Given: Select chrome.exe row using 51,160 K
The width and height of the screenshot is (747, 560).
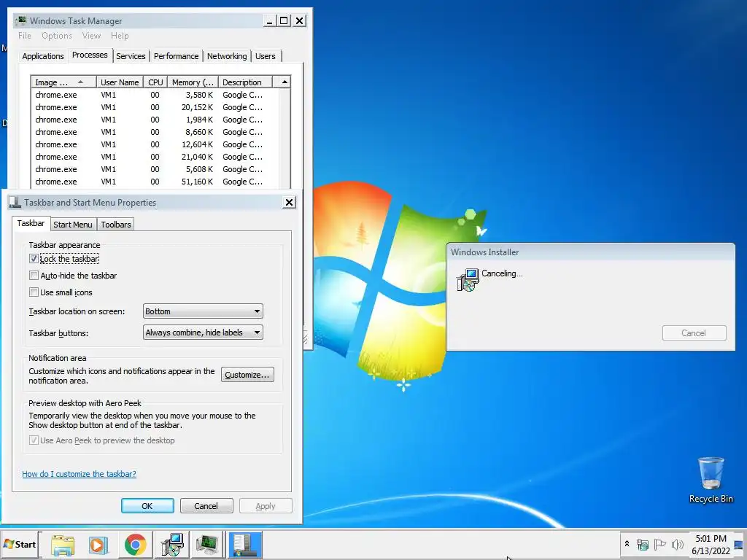Looking at the screenshot, I should point(155,182).
